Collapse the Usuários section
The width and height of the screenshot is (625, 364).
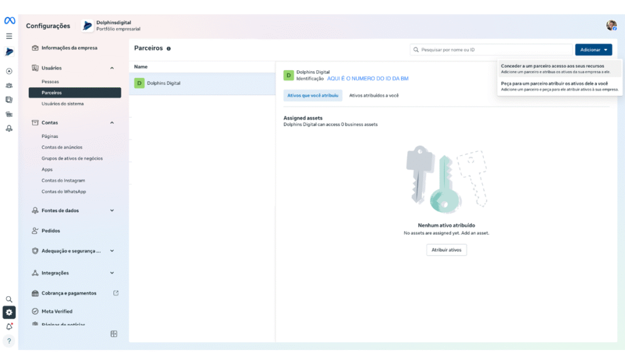coord(112,68)
